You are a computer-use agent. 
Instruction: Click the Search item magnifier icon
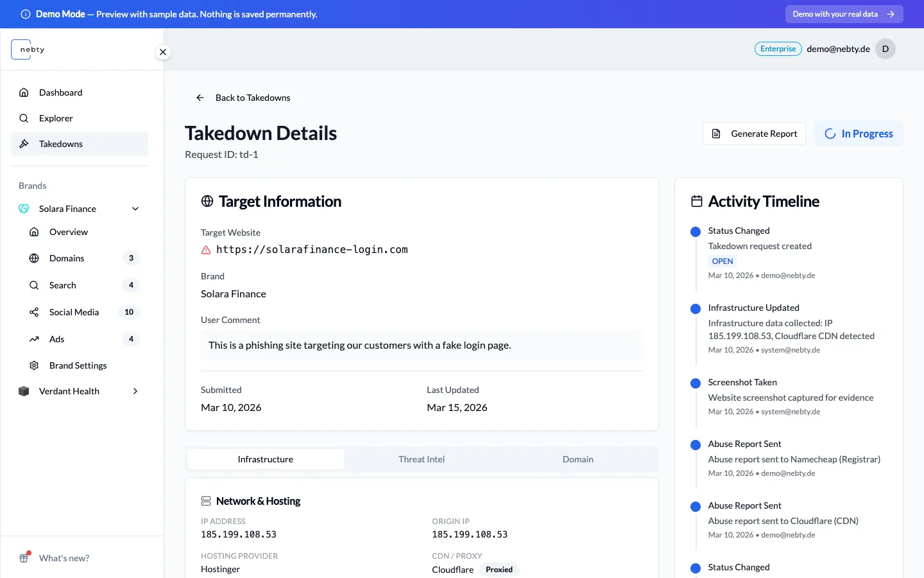[x=34, y=285]
